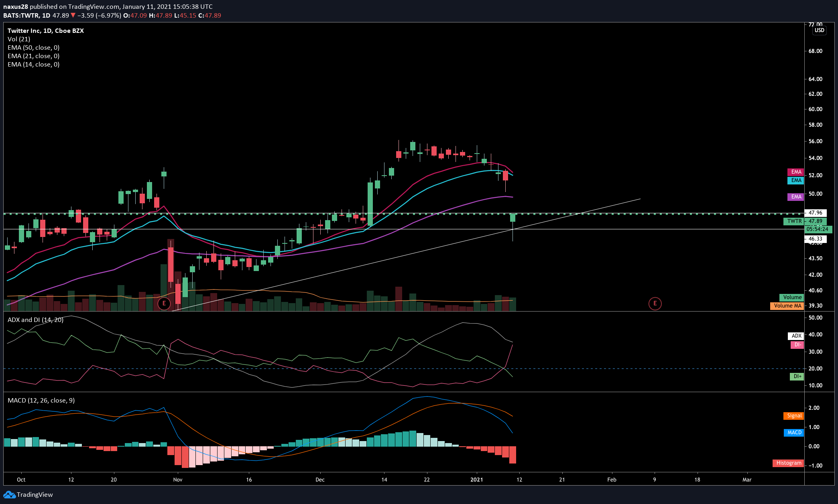Viewport: 838px width, 504px height.
Task: Click the cyan EMA 21 price label
Action: pyautogui.click(x=795, y=180)
